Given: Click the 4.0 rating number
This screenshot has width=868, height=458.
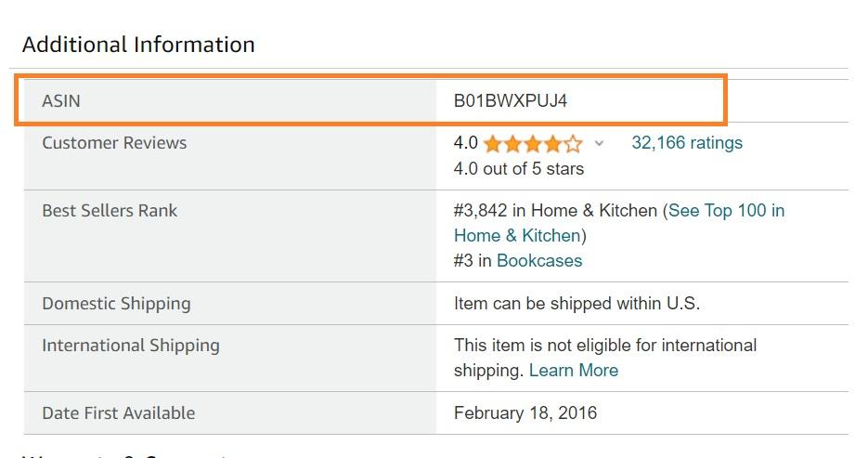Looking at the screenshot, I should click(x=465, y=143).
